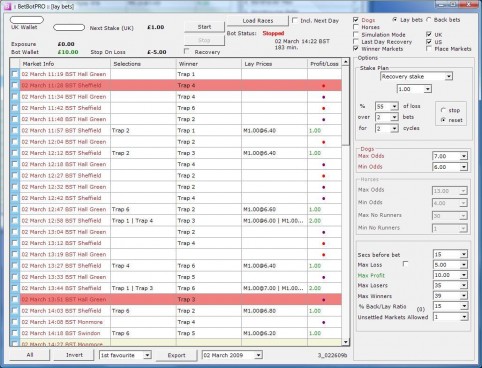Select the Lay bets radio button

pyautogui.click(x=395, y=20)
